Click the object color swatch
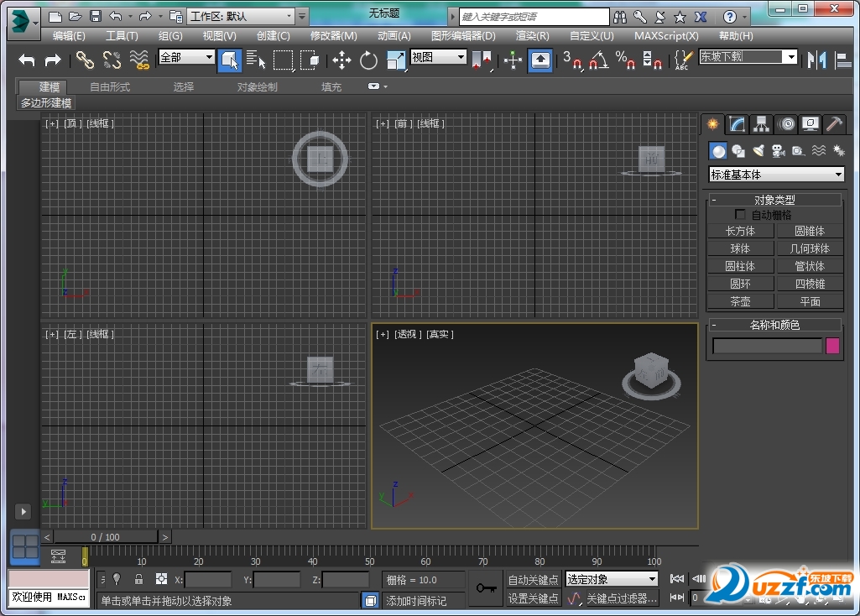The height and width of the screenshot is (616, 860). point(831,345)
